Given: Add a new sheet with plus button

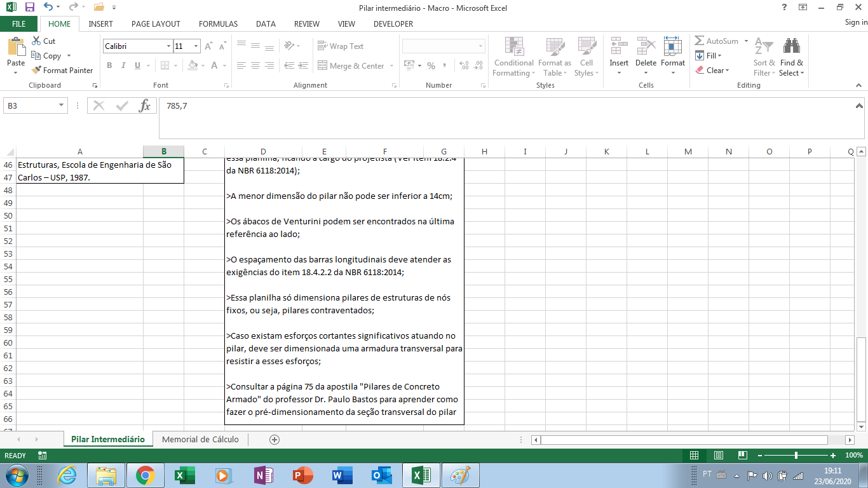Looking at the screenshot, I should [275, 439].
